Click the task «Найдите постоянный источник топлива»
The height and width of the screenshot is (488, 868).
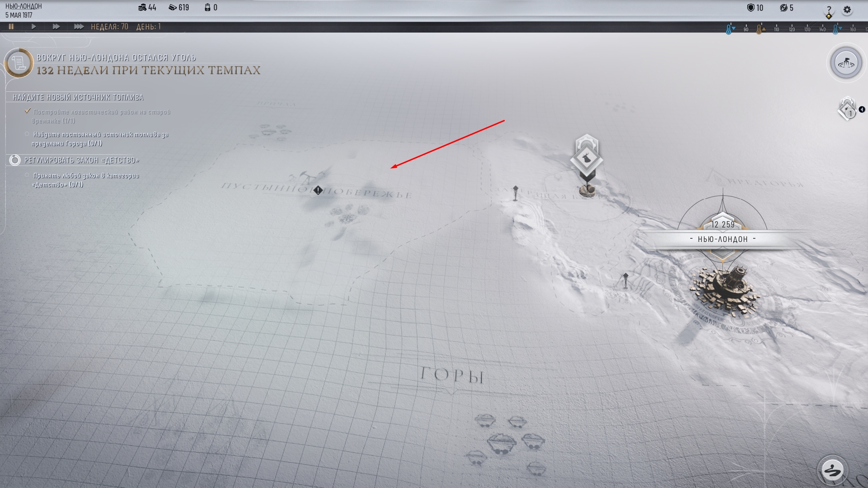pyautogui.click(x=100, y=139)
